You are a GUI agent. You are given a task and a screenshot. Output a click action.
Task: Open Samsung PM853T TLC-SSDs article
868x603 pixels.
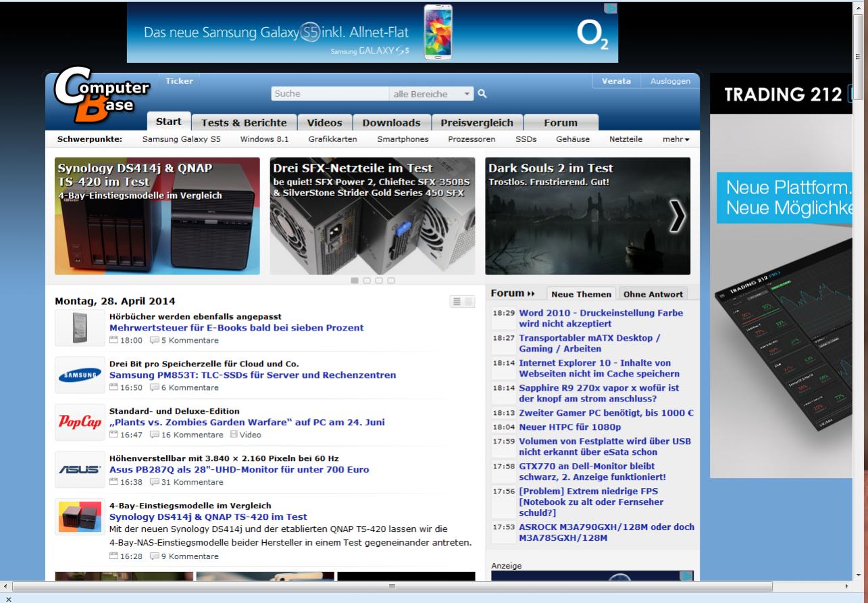[253, 375]
